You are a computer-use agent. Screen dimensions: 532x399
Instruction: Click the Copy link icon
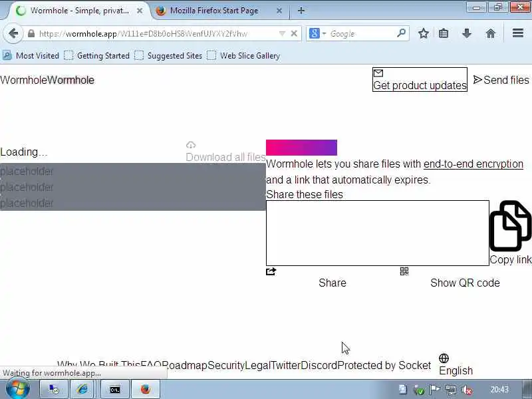tap(511, 226)
